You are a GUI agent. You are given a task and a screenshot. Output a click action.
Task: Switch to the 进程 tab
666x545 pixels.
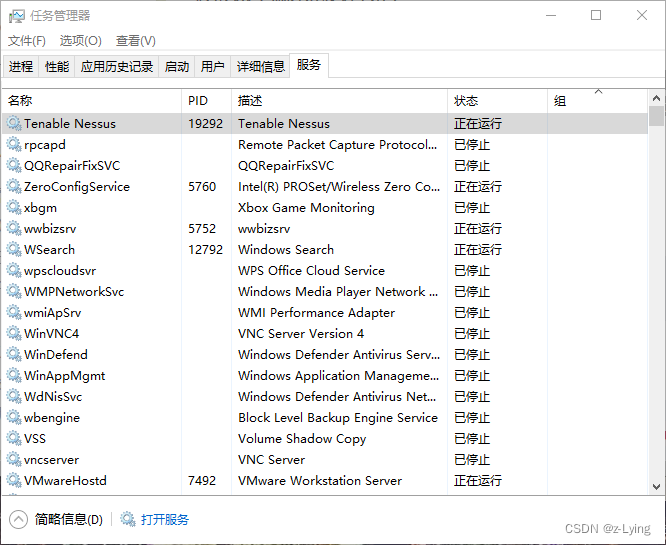[21, 67]
